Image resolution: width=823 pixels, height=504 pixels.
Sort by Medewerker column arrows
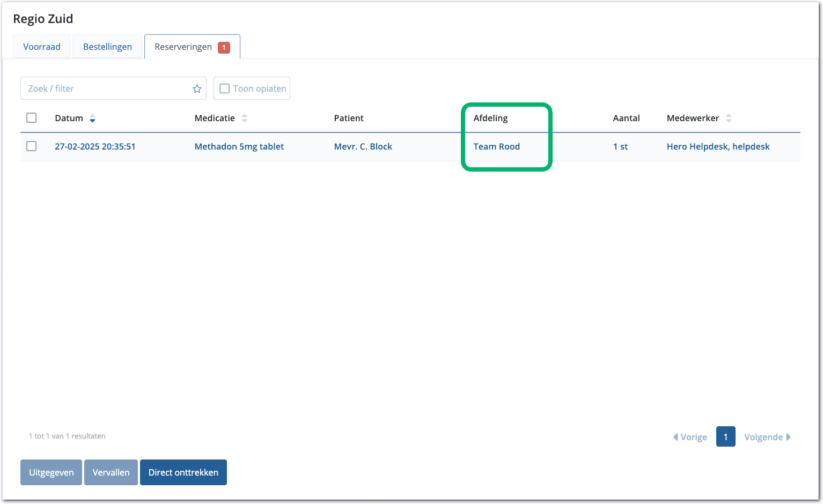[x=729, y=118]
